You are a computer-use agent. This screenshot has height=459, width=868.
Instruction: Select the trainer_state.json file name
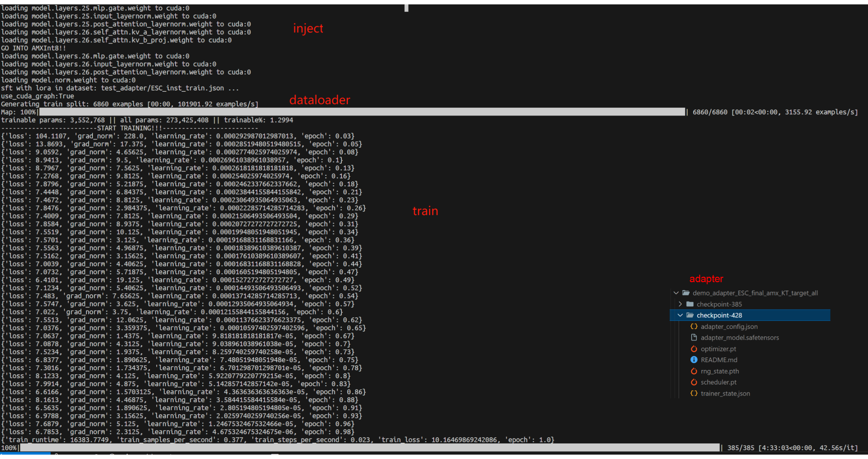(x=725, y=393)
